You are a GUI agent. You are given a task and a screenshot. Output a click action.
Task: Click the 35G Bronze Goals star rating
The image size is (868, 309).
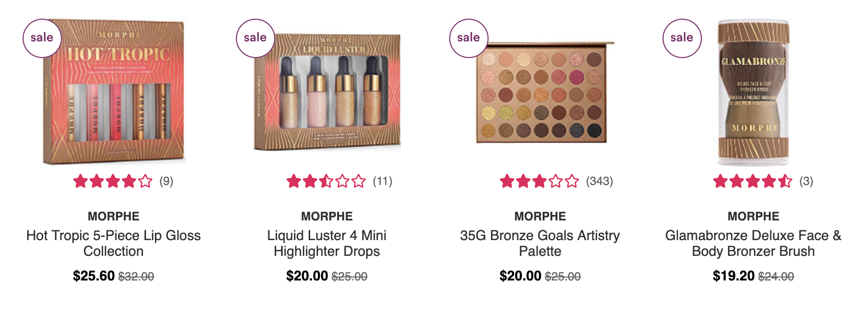point(540,182)
